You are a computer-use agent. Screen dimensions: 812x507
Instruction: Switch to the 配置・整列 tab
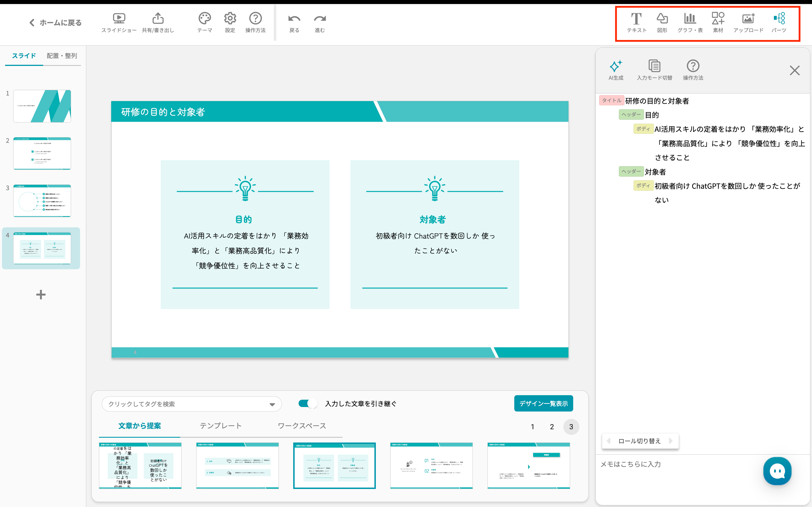pyautogui.click(x=62, y=56)
